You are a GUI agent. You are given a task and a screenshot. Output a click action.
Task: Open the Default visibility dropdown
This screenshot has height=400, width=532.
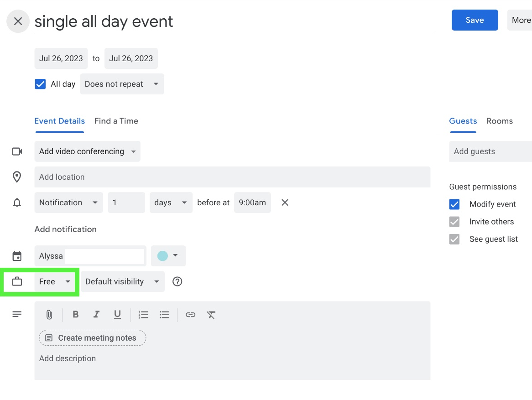coord(122,281)
